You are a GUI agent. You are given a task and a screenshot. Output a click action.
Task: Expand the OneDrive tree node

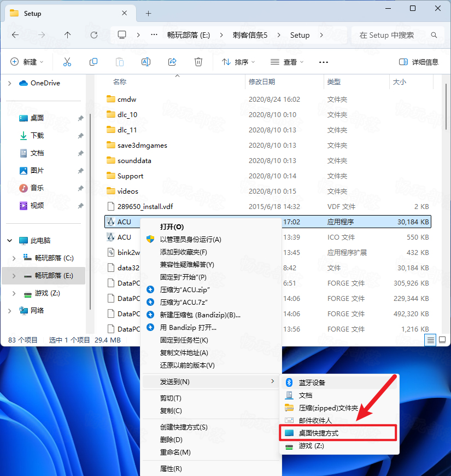coord(10,83)
